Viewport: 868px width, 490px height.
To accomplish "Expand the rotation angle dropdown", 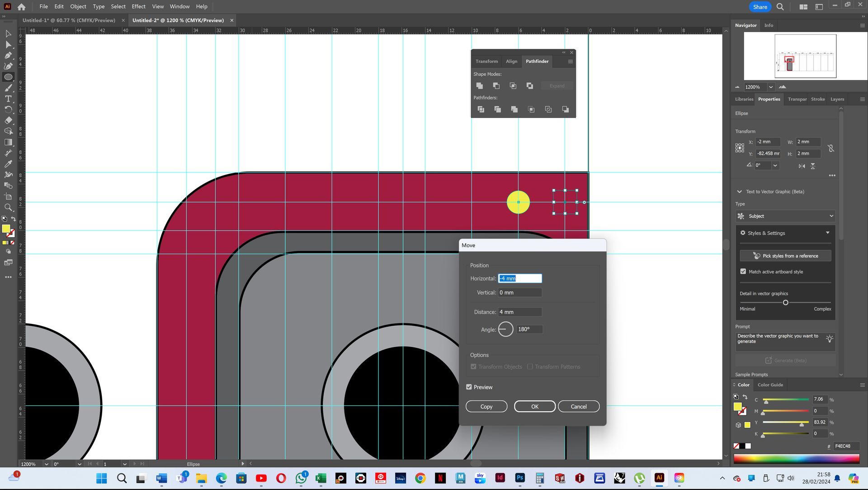I will point(775,165).
